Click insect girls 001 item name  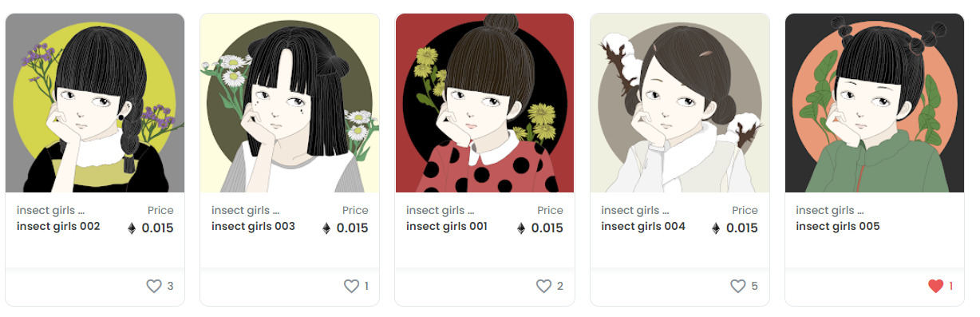point(447,226)
